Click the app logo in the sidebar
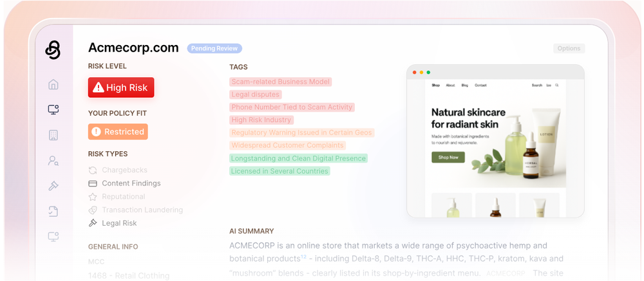 coord(53,50)
